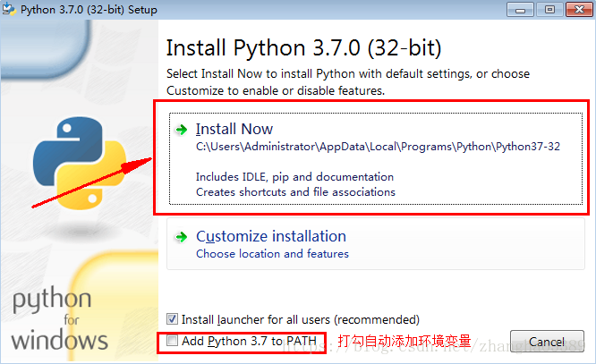Click the install path under Install Now

point(378,147)
